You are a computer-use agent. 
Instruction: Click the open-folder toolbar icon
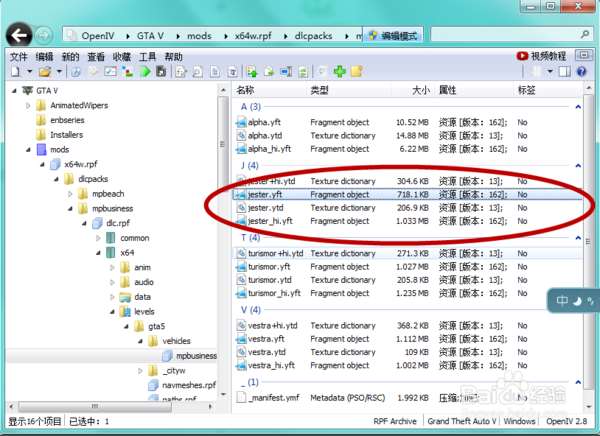pos(45,72)
